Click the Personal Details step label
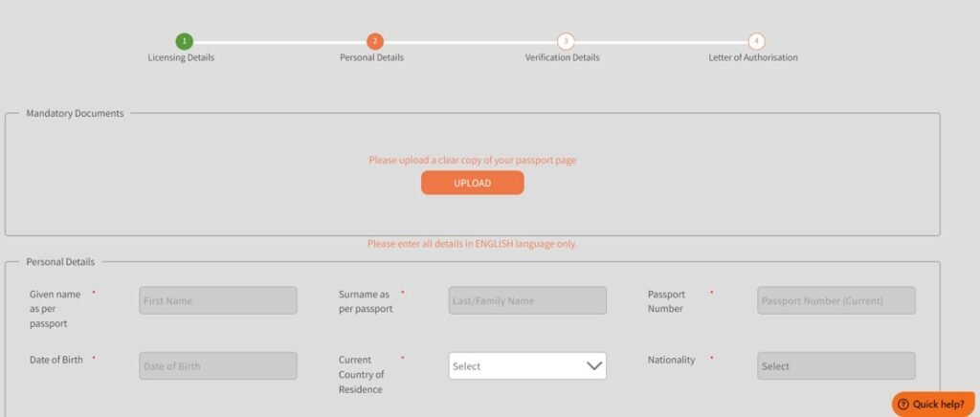The image size is (980, 417). (x=371, y=57)
